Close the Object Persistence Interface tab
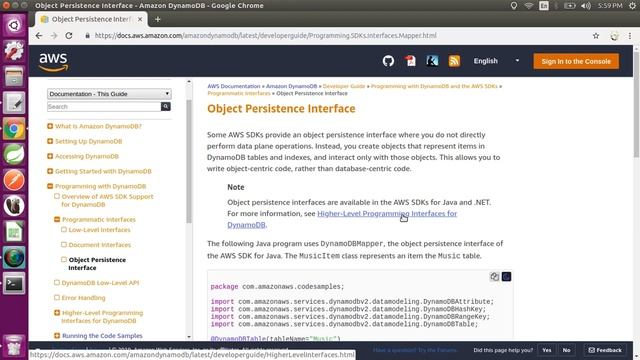The height and width of the screenshot is (360, 640). [140, 19]
